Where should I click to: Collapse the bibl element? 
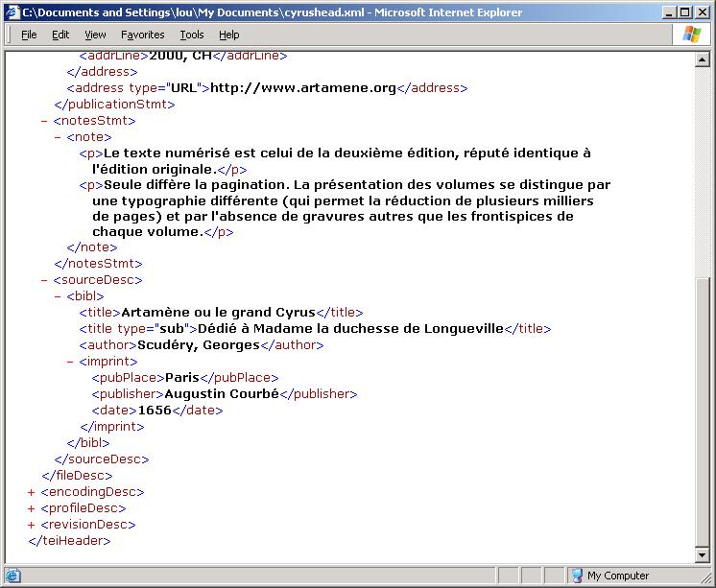pos(58,296)
